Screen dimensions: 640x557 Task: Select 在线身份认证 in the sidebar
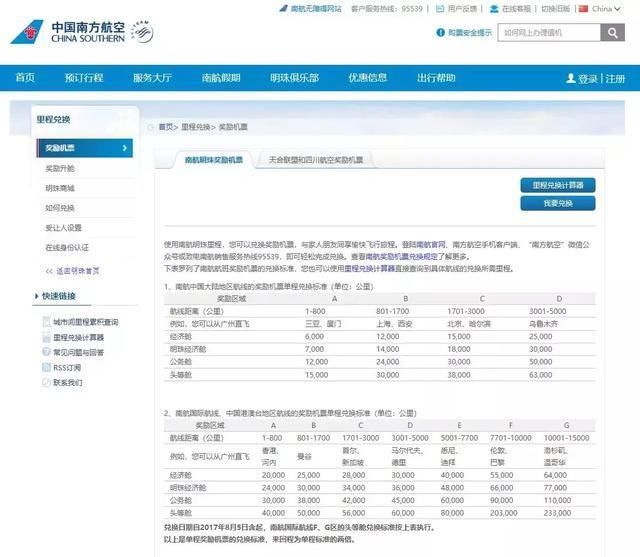(x=67, y=247)
